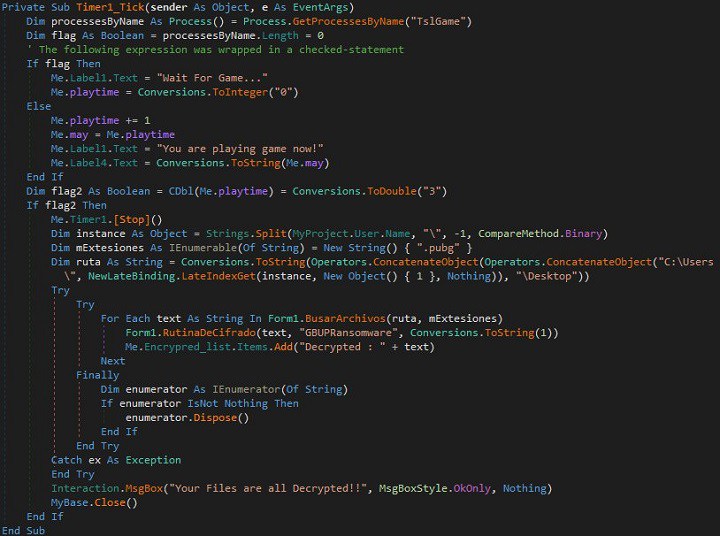Click the Next keyword
This screenshot has width=720, height=536.
click(113, 361)
